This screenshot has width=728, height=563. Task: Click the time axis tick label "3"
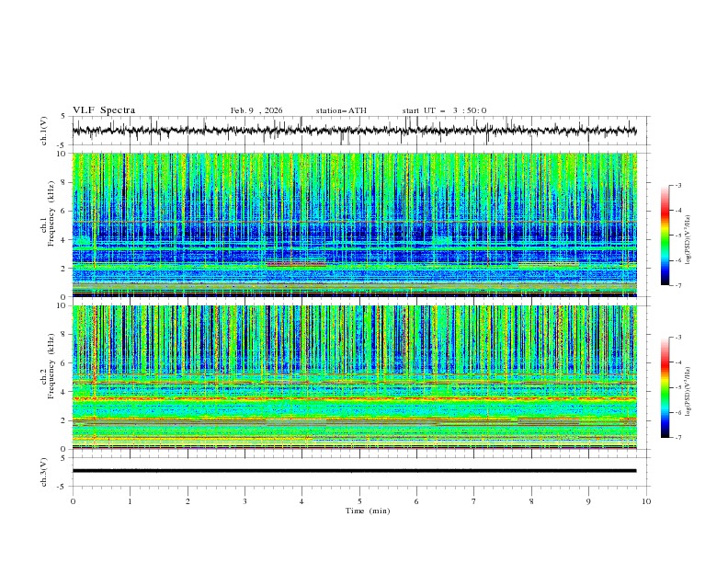tap(245, 501)
